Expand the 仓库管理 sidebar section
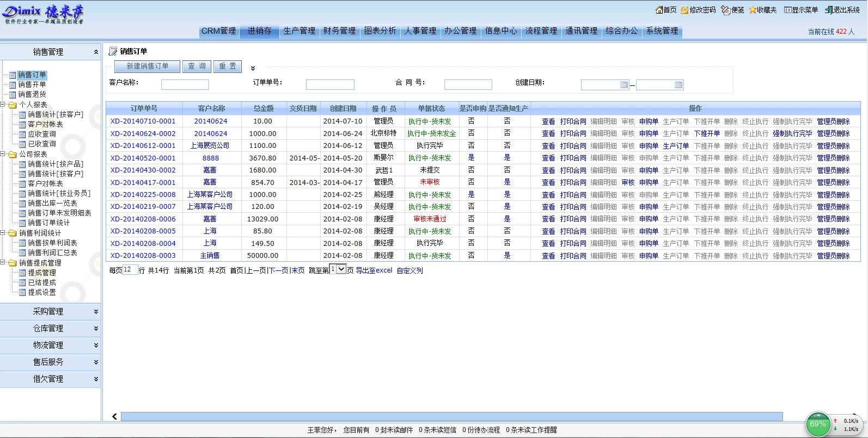Viewport: 868px width, 438px height. (x=96, y=329)
